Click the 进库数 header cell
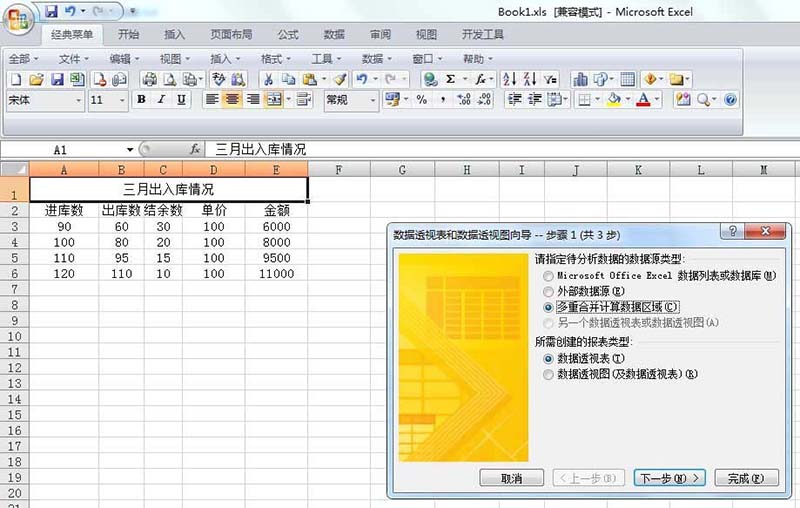The image size is (800, 508). click(x=64, y=210)
